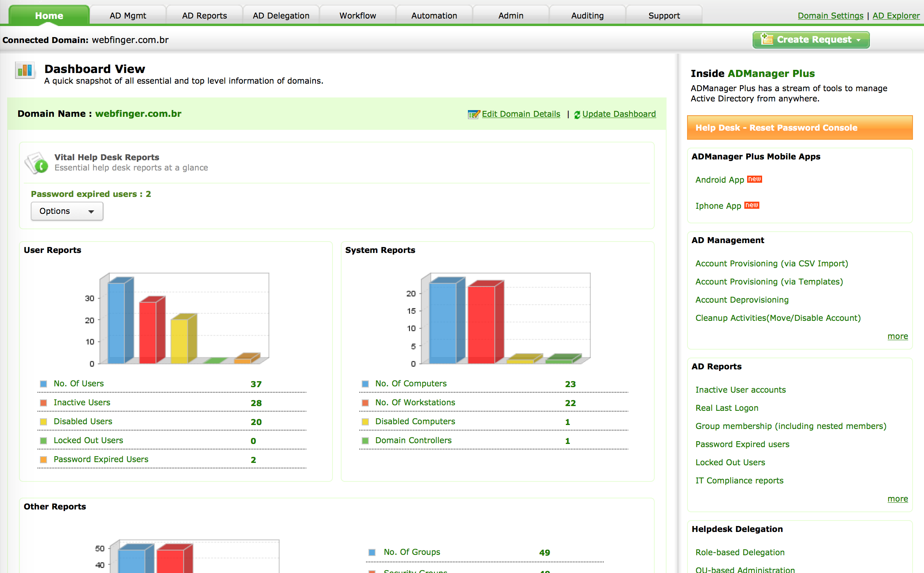Open the Disabled Users report

[x=83, y=421]
